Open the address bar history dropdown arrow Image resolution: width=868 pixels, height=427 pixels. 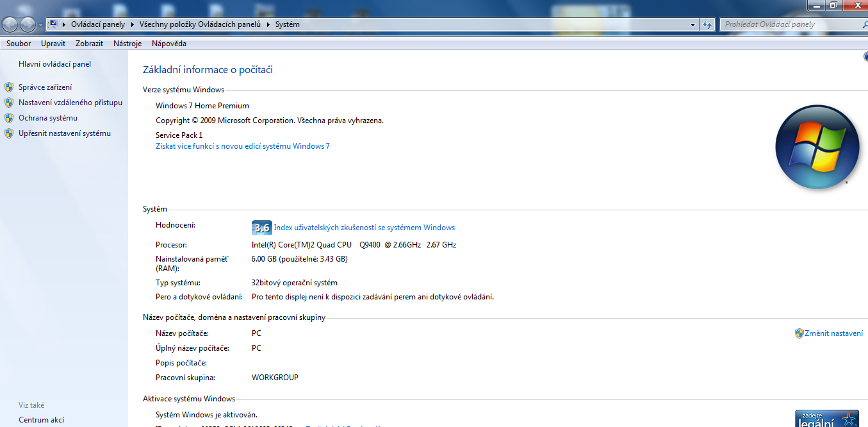[693, 24]
